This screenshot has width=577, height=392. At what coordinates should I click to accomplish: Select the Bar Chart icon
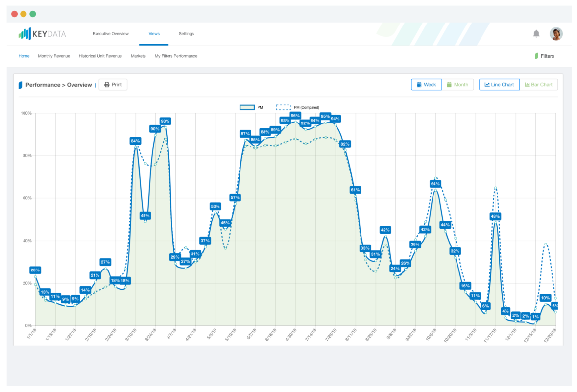(527, 84)
